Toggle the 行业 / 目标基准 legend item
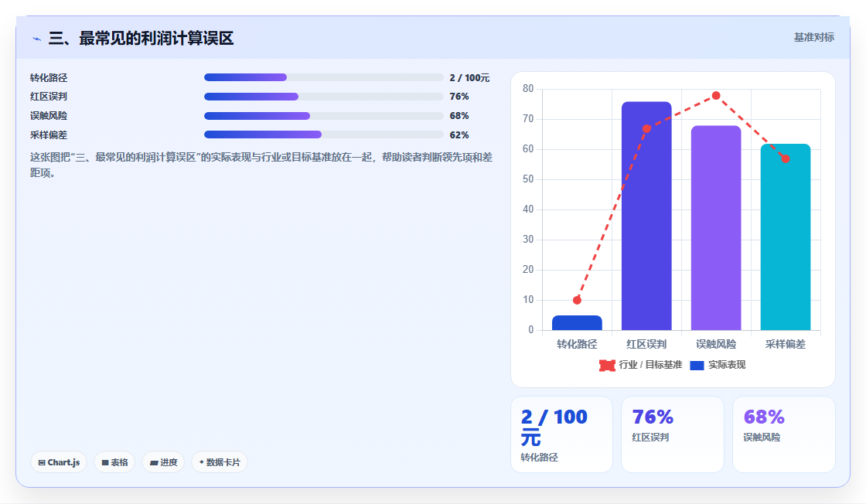This screenshot has width=866, height=504. point(641,365)
